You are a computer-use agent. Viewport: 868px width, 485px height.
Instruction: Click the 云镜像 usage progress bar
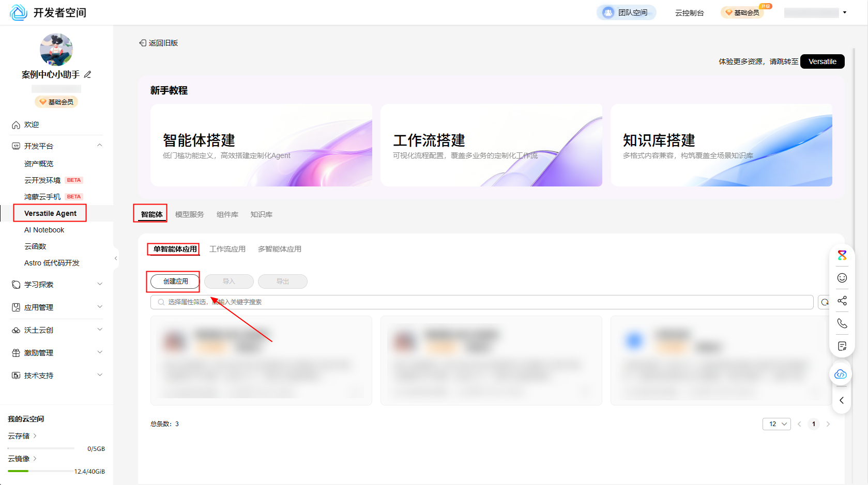(x=41, y=471)
